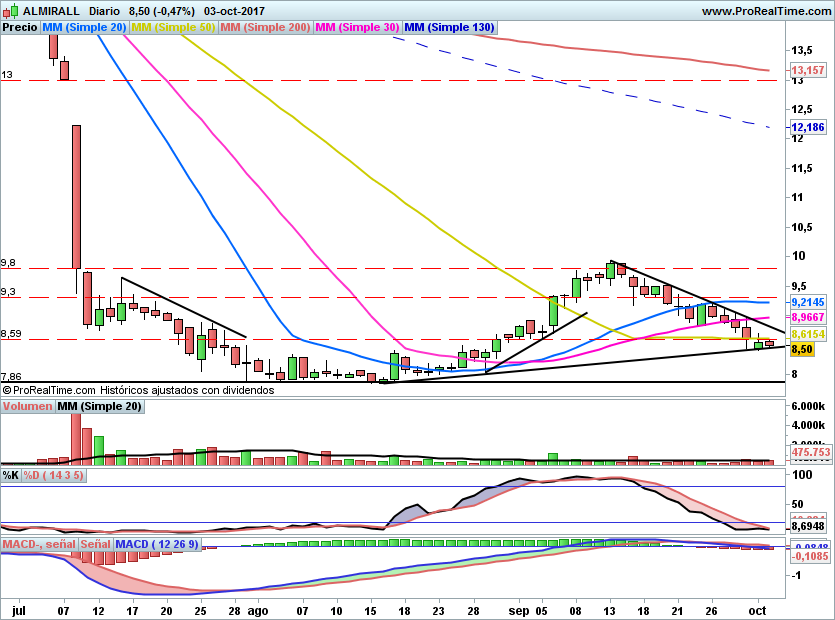835x620 pixels.
Task: Click the MACD ( 12 26 9) label
Action: click(x=157, y=544)
